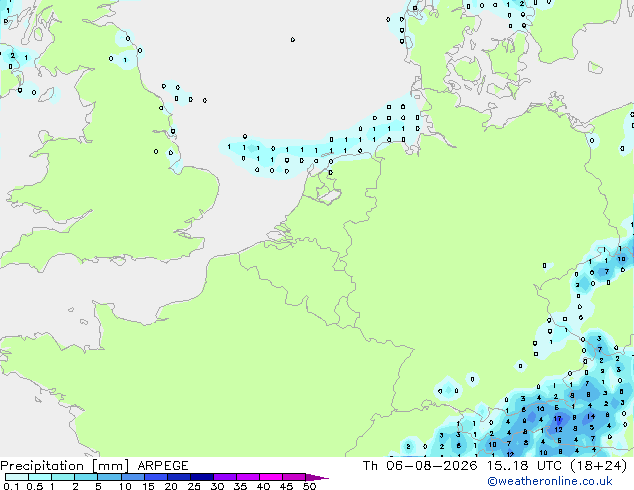Click the "0.5" legend scale label

[x=34, y=486]
